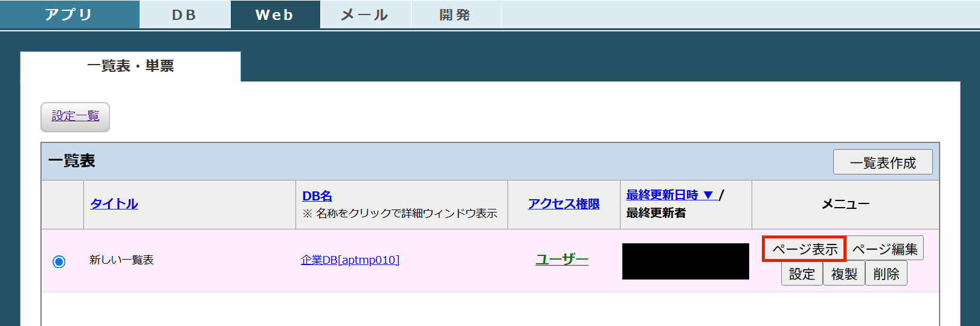
Task: Click the メニュー column header
Action: (x=845, y=205)
